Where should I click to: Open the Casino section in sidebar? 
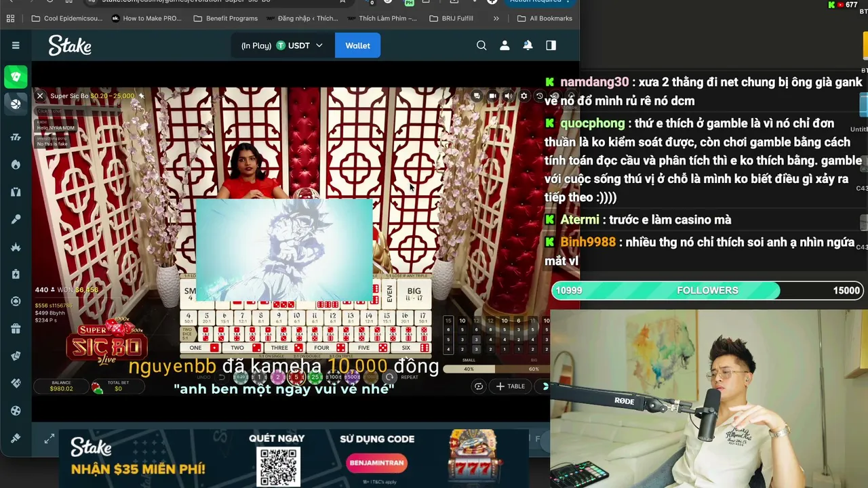coord(16,77)
